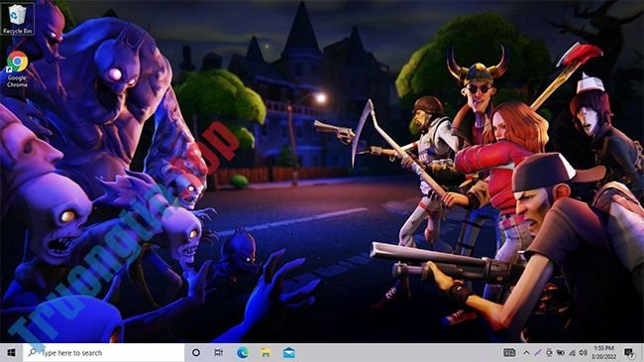Open the clock and date flyout

603,352
